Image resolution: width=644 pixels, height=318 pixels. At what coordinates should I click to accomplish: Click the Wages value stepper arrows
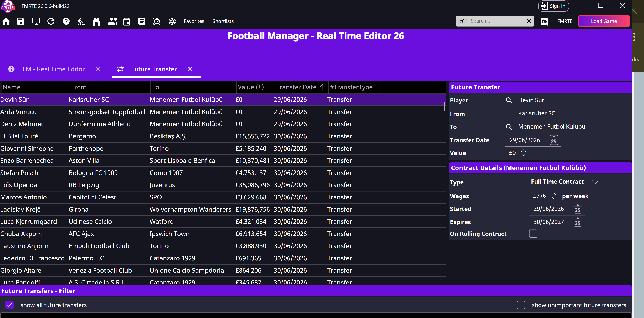click(554, 196)
